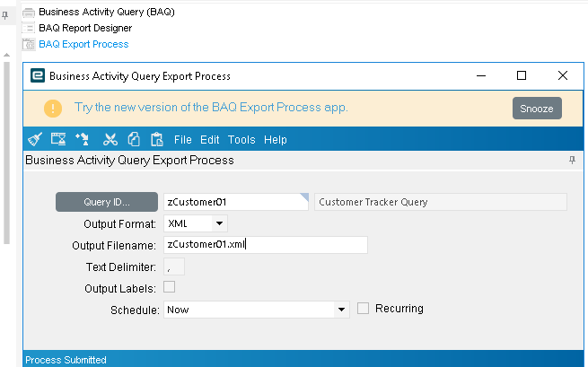Tick the Recurring checkbox

(363, 309)
